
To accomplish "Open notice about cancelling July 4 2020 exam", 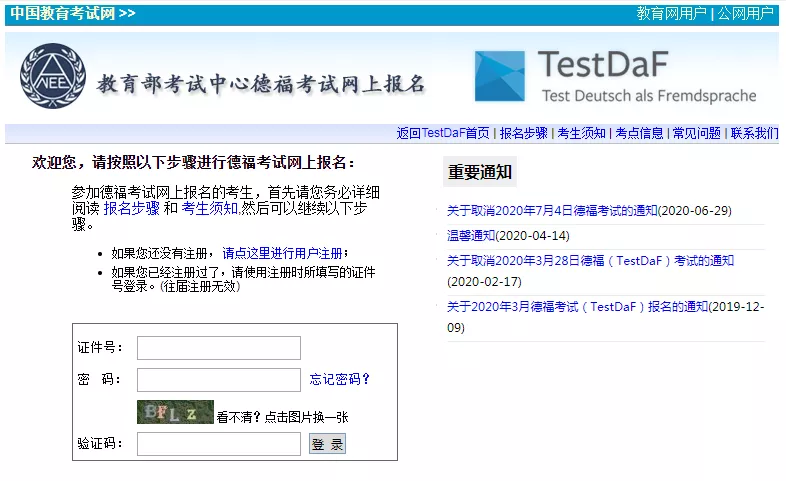I will (552, 210).
